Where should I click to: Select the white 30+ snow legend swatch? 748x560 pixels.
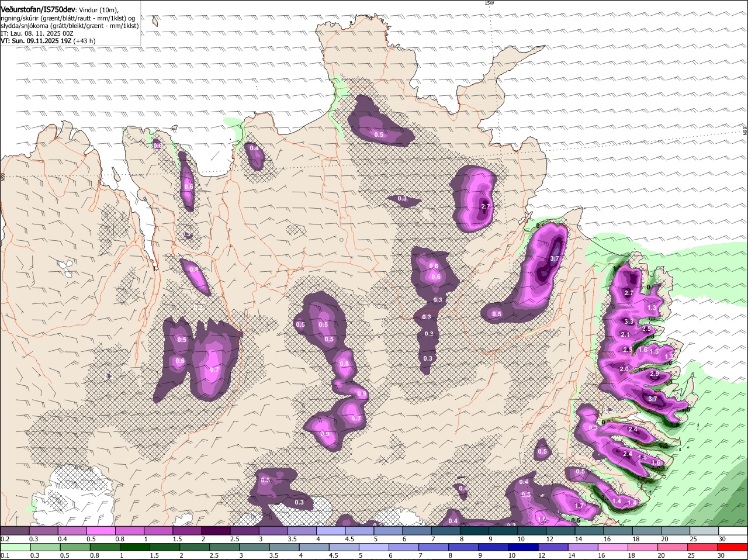click(733, 531)
